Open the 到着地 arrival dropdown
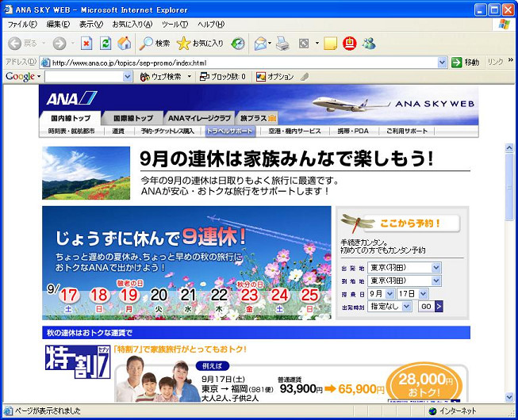Viewport: 518px width, 420px height. pos(436,281)
